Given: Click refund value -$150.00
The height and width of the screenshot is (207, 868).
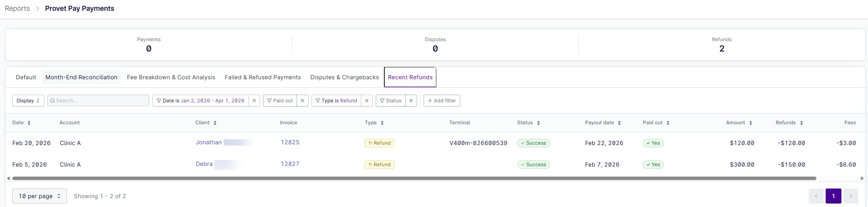Looking at the screenshot, I should [x=791, y=165].
